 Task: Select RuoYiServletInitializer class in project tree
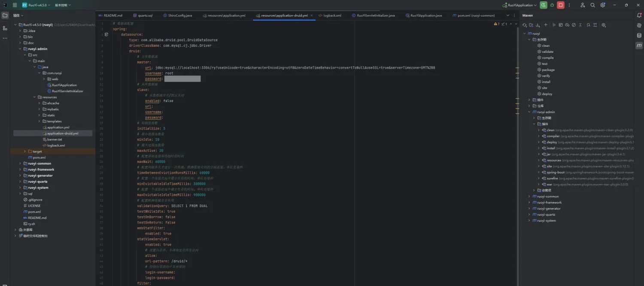(65, 91)
